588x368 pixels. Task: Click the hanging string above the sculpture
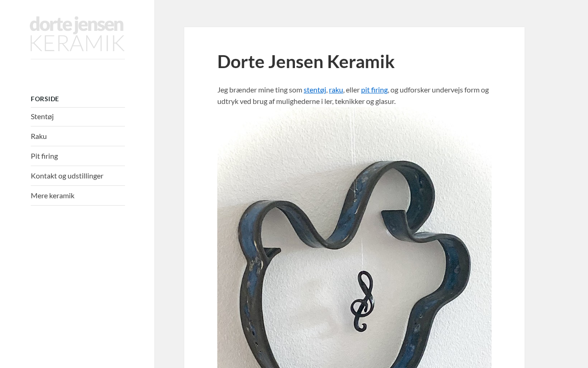point(354,138)
